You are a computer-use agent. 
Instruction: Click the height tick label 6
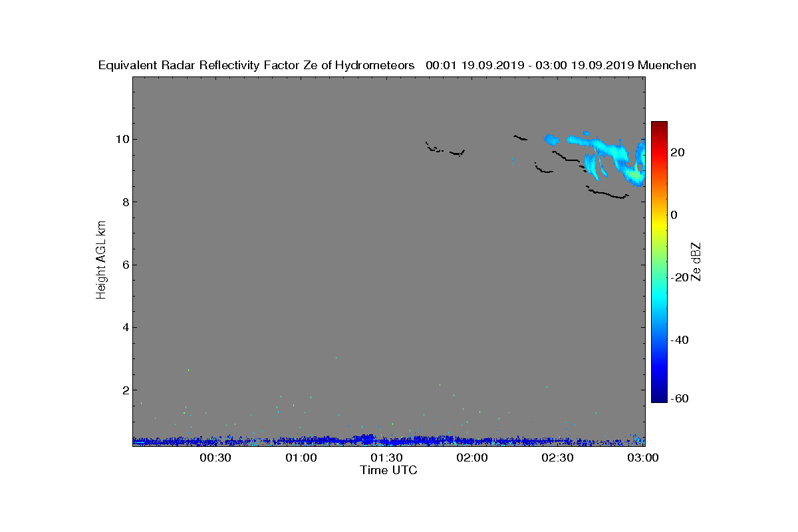(124, 265)
